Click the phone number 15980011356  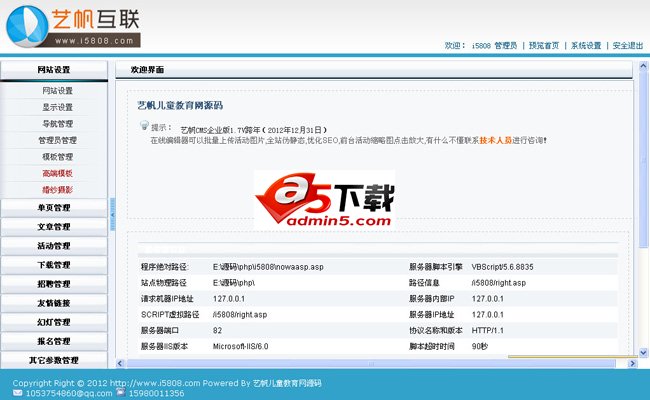(156, 393)
